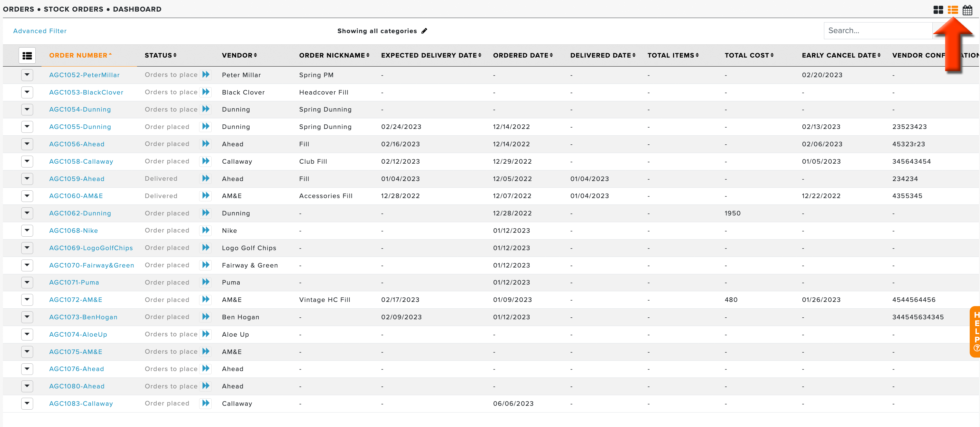Expand row menu for AGC1083-Callaway
This screenshot has width=980, height=427.
(x=27, y=404)
